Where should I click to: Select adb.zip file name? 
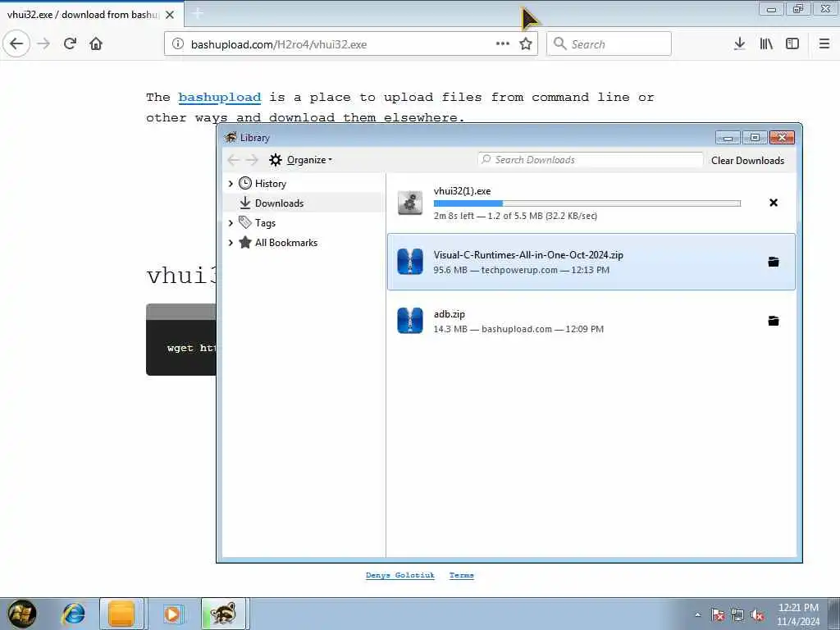point(449,314)
